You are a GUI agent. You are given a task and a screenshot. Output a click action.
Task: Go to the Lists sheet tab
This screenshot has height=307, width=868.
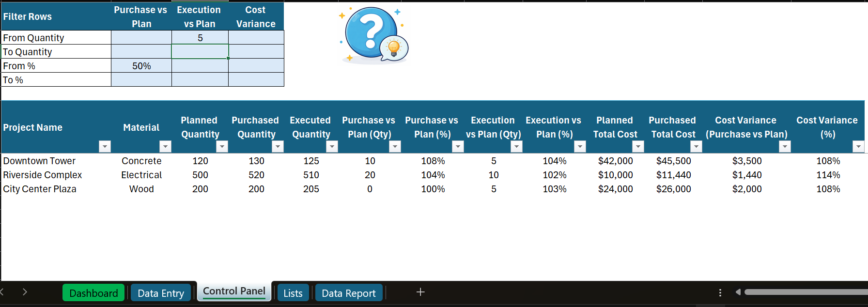[293, 293]
